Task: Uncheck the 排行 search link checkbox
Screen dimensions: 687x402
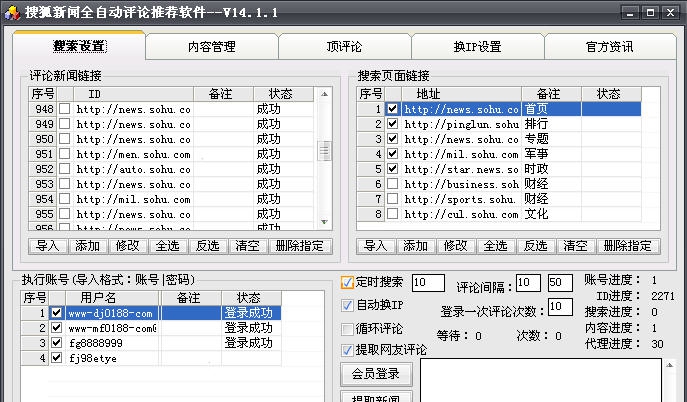Action: (393, 124)
